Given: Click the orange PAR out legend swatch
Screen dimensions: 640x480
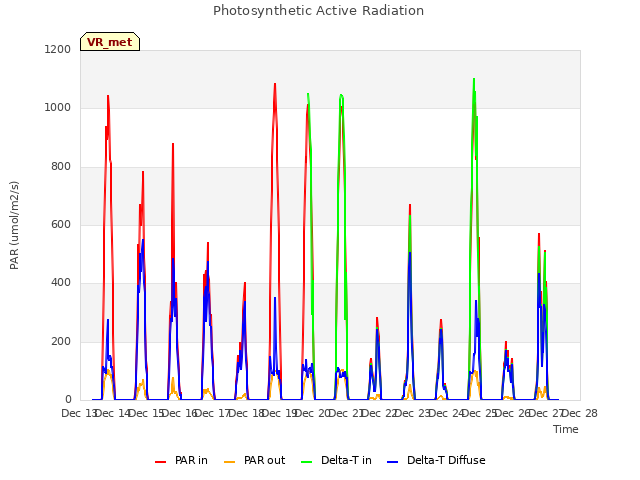Looking at the screenshot, I should click(229, 462).
